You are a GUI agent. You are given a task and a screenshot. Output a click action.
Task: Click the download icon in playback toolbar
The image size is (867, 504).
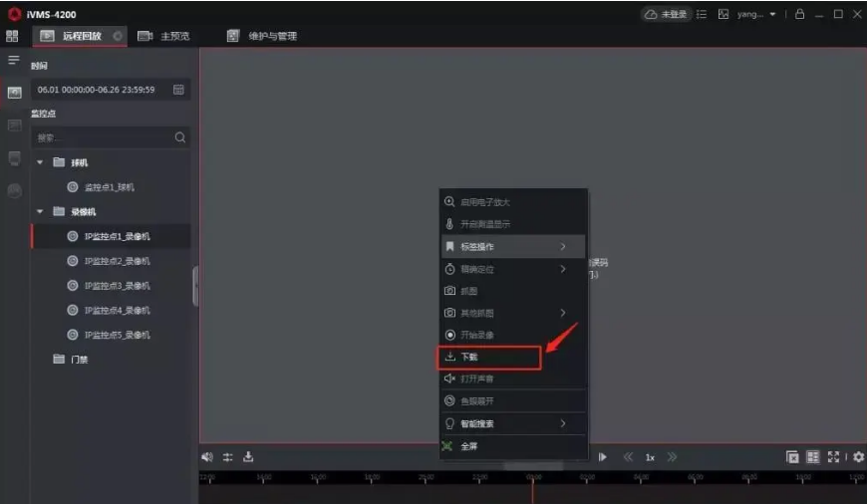point(248,457)
